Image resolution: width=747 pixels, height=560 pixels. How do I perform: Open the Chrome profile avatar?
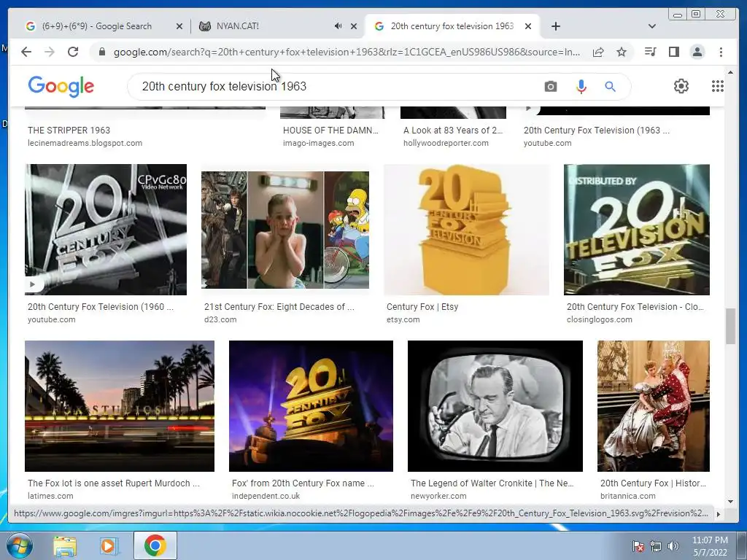point(697,52)
